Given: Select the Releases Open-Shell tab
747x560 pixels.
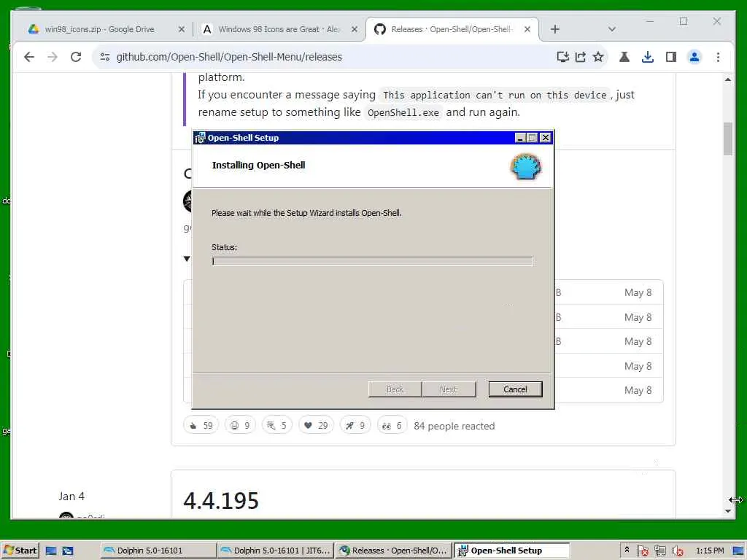Looking at the screenshot, I should click(x=451, y=29).
